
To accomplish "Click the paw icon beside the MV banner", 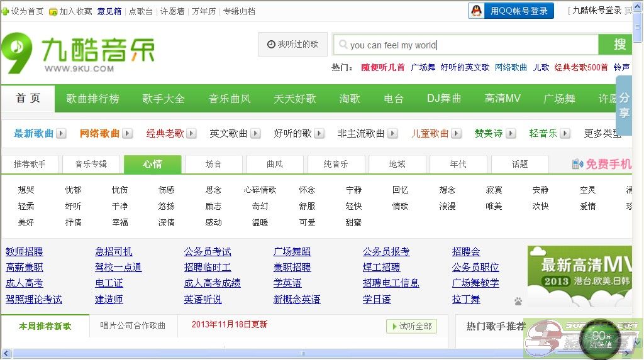I will click(518, 302).
